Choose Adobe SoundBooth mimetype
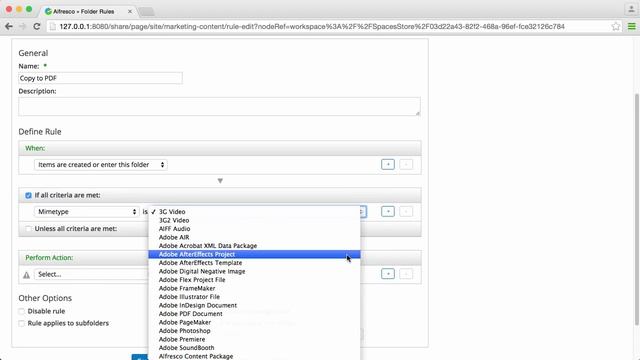640x360 pixels. click(x=254, y=348)
